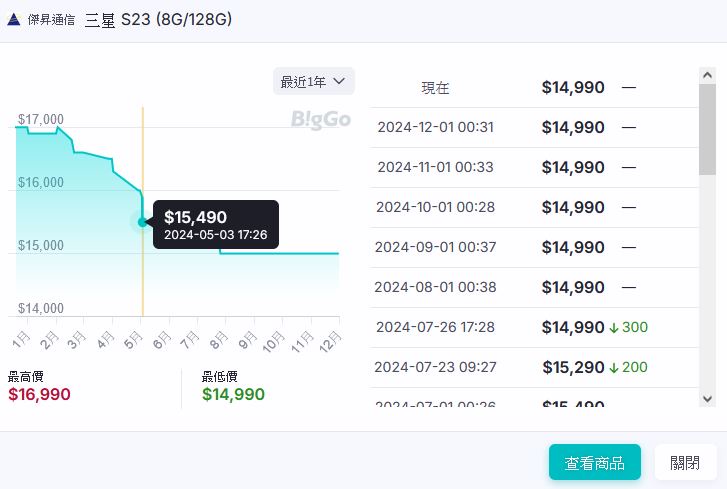The height and width of the screenshot is (489, 727).
Task: Click the $15,490 chart tooltip
Action: 215,225
